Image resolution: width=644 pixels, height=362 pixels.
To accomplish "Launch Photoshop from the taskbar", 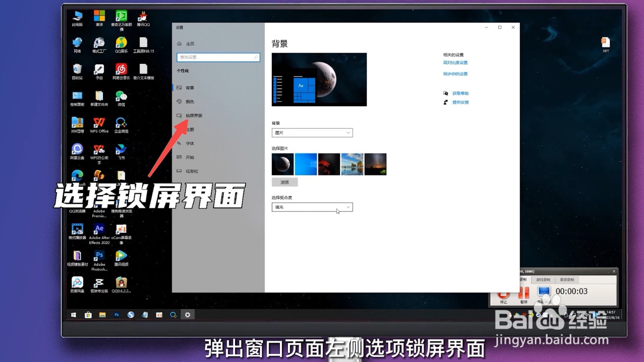I will point(116,315).
